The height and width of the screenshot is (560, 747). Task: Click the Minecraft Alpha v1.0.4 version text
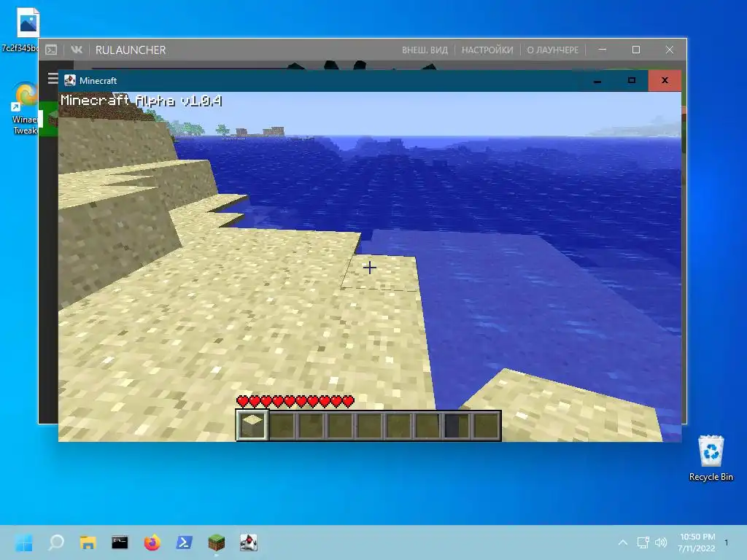coord(141,101)
